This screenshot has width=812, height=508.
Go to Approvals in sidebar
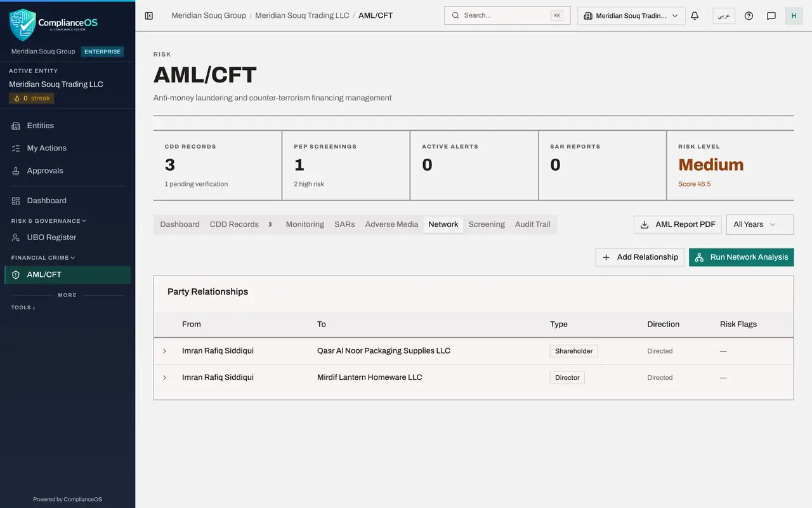click(x=67, y=171)
